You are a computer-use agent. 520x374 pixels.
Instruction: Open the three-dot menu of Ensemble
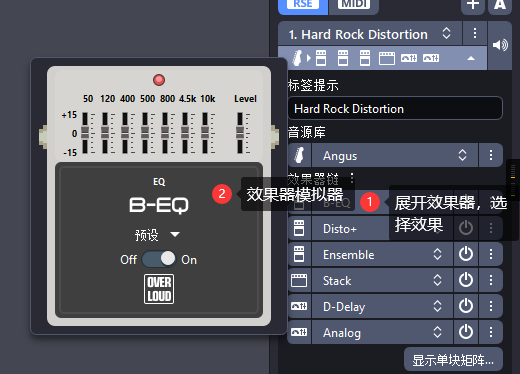pyautogui.click(x=491, y=254)
